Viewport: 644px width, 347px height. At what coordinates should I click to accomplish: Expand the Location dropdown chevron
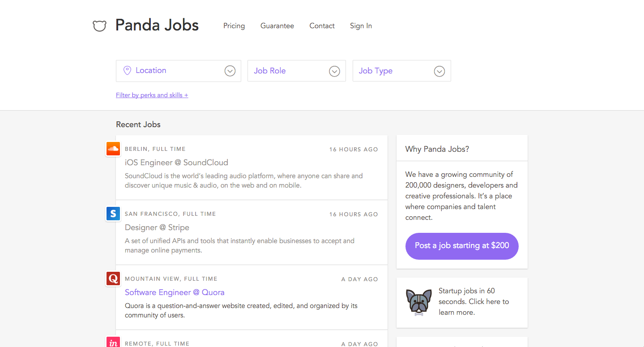(x=230, y=71)
